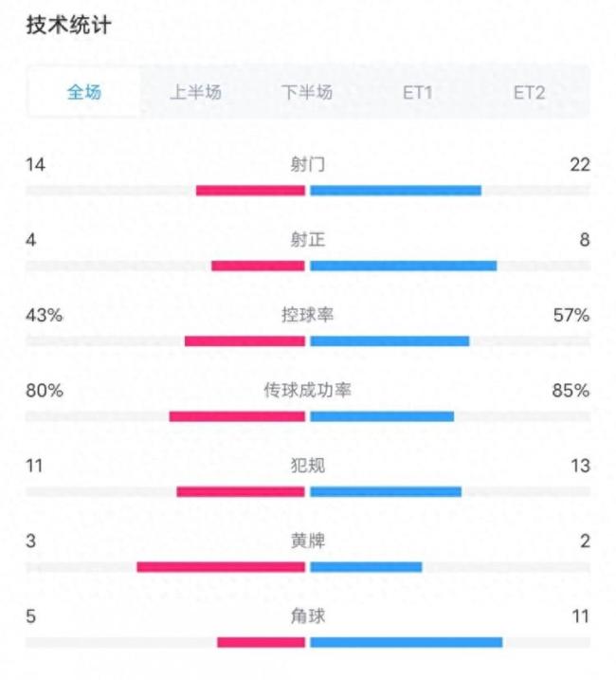The height and width of the screenshot is (680, 616).
Task: Click the red bar under 犯规
Action: click(241, 491)
